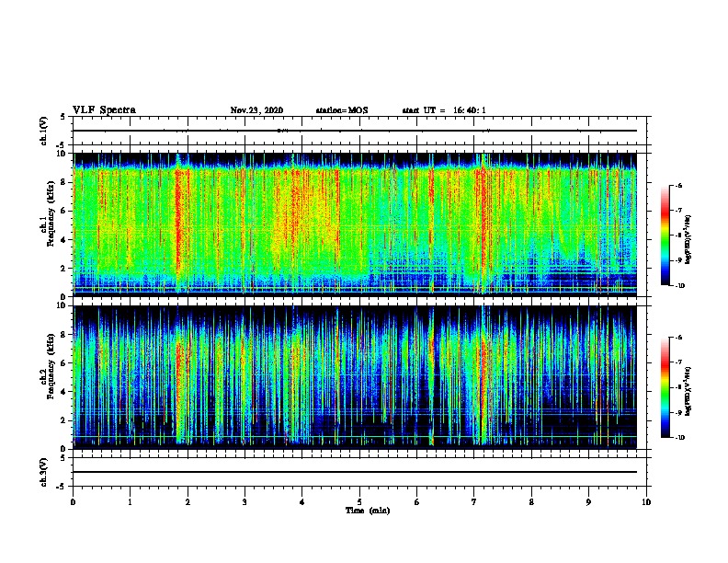Click the "7" tick label on the Time axis
The width and height of the screenshot is (728, 563).
point(474,502)
